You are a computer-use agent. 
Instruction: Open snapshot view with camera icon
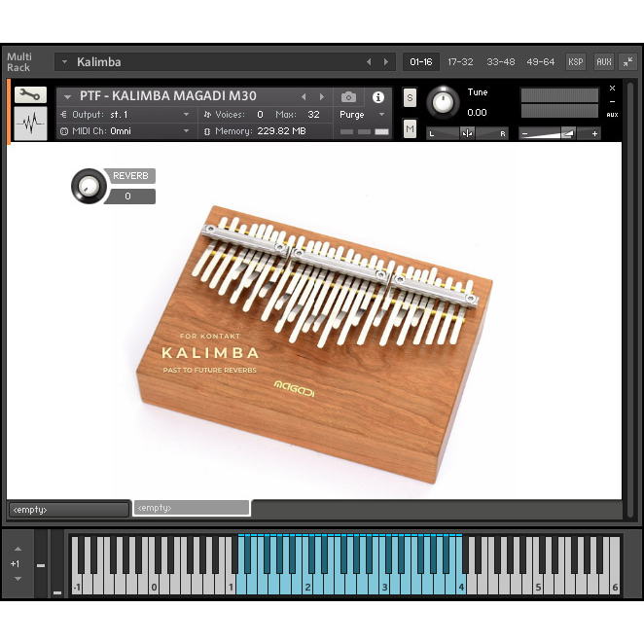(x=348, y=97)
